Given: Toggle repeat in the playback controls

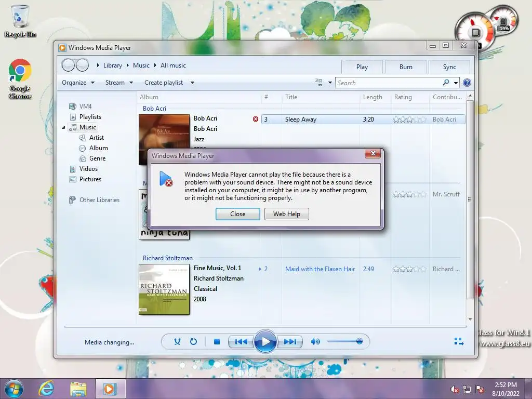Looking at the screenshot, I should coord(193,342).
